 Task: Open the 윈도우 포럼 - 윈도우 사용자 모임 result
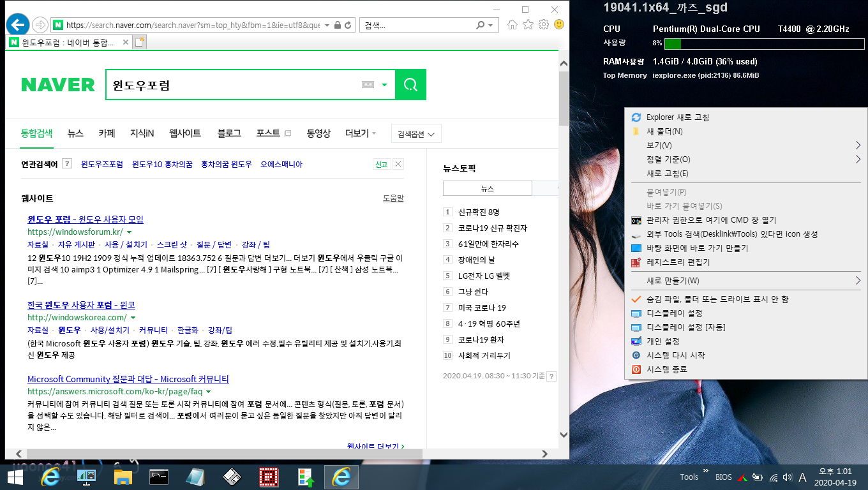coord(86,219)
